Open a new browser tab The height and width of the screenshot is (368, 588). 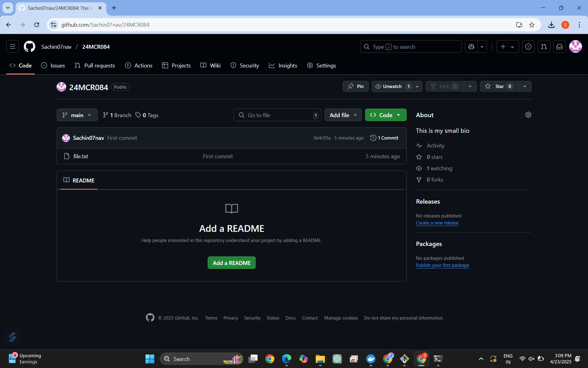coord(114,8)
